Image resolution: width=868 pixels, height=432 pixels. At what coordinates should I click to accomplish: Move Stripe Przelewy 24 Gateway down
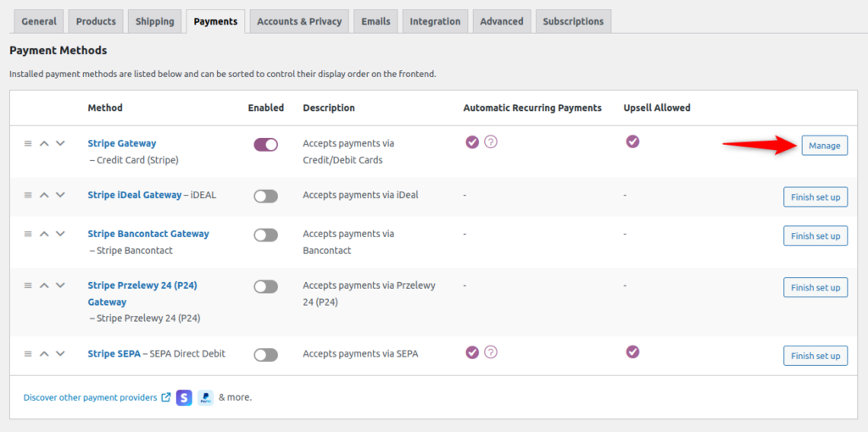(60, 285)
